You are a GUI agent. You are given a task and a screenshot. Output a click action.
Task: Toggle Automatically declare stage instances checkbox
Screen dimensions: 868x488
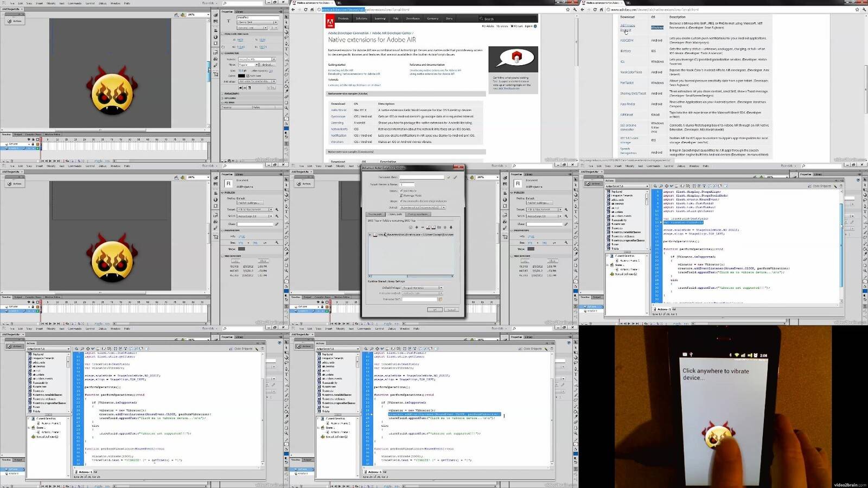401,201
